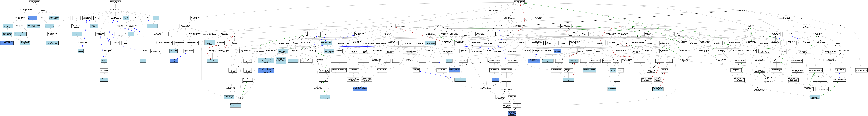Select the "cell-cell signaling" node
Screen dimensions: 868x116
(x=306, y=43)
